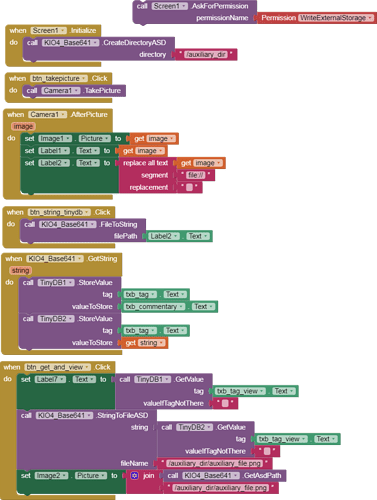Open the TinyDB2 dropdown in the StoreValue call block
This screenshot has width=377, height=500.
click(56, 319)
